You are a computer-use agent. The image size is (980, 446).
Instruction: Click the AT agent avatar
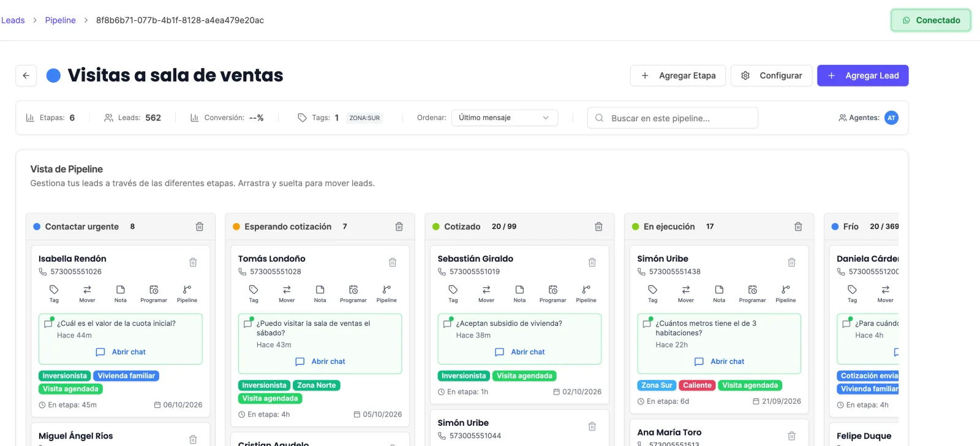point(891,118)
